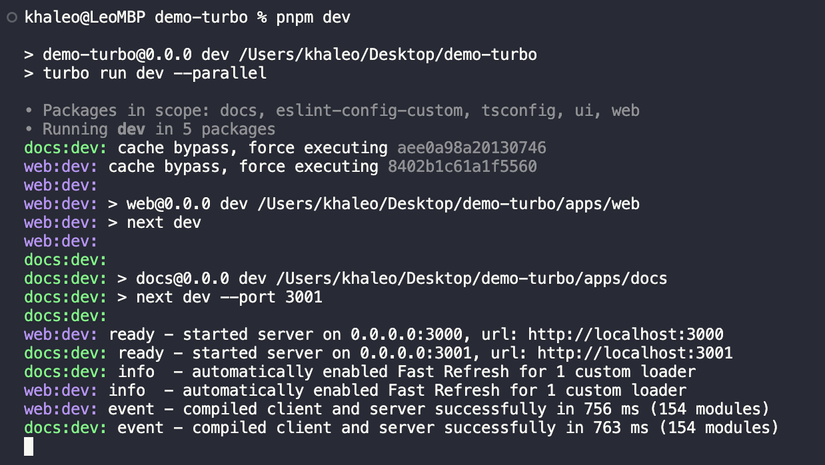
Task: Click the 'demo-turbo@0.0.0 dev' script line
Action: tap(127, 55)
